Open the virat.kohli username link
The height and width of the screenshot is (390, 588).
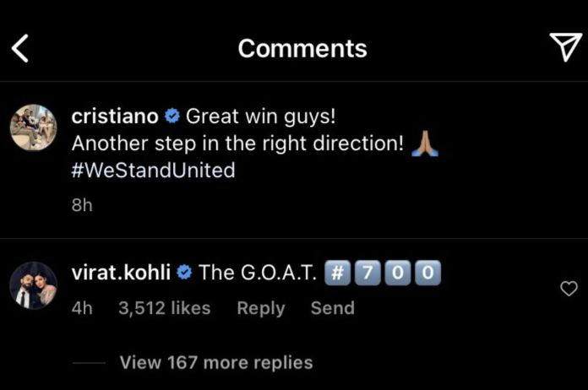pyautogui.click(x=121, y=273)
